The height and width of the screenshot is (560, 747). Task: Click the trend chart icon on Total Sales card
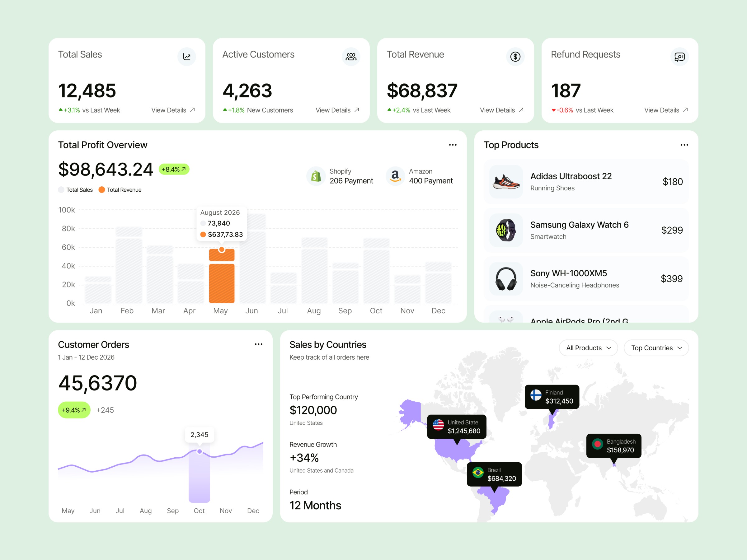tap(187, 57)
